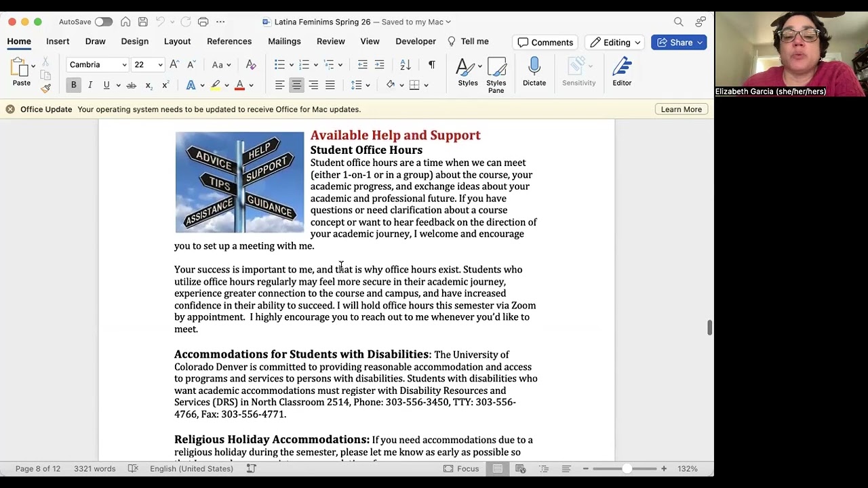Open the Editing mode dropdown

point(614,42)
